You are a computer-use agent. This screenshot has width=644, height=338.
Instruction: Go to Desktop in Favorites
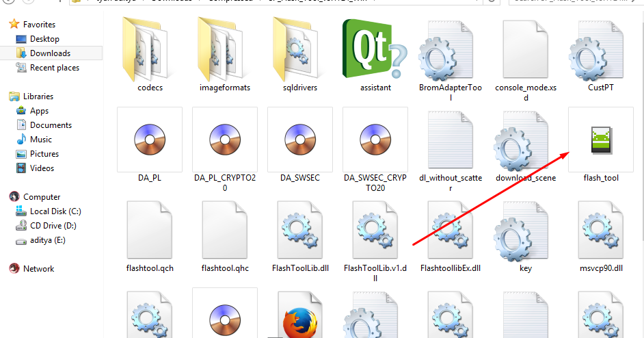[44, 39]
